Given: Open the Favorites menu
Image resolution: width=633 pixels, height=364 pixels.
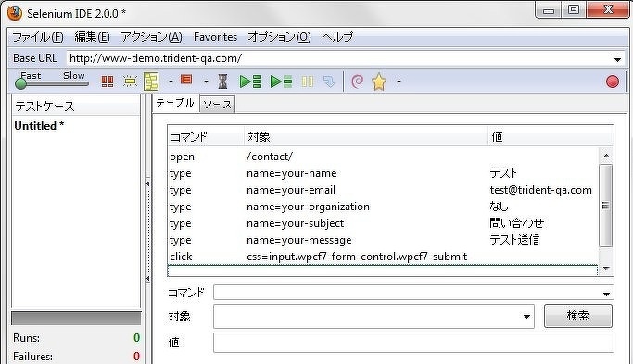Looking at the screenshot, I should tap(215, 37).
